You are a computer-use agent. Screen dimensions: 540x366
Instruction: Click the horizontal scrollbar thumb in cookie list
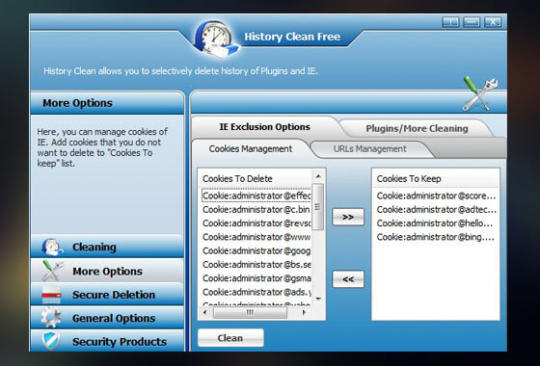[x=250, y=312]
